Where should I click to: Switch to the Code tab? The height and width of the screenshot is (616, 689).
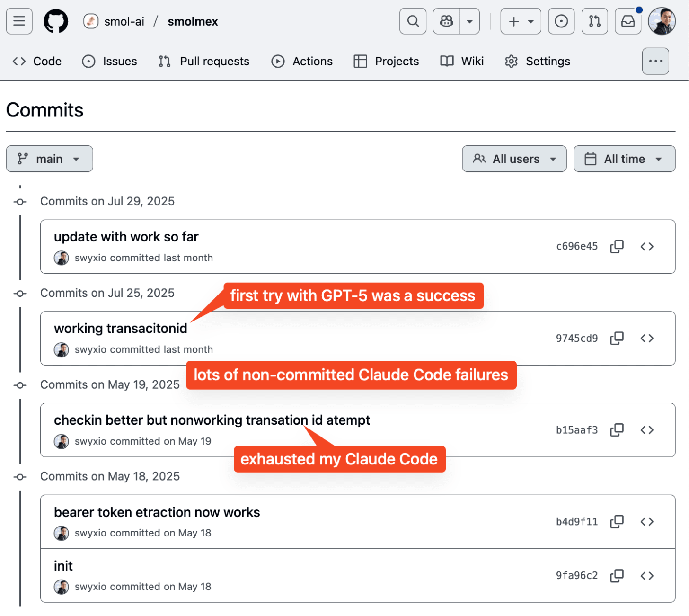[37, 62]
